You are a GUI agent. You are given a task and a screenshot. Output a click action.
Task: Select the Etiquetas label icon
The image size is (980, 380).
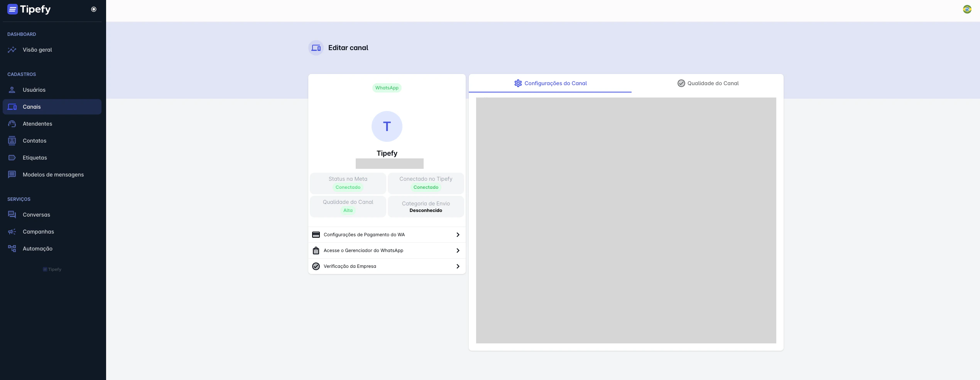(12, 158)
